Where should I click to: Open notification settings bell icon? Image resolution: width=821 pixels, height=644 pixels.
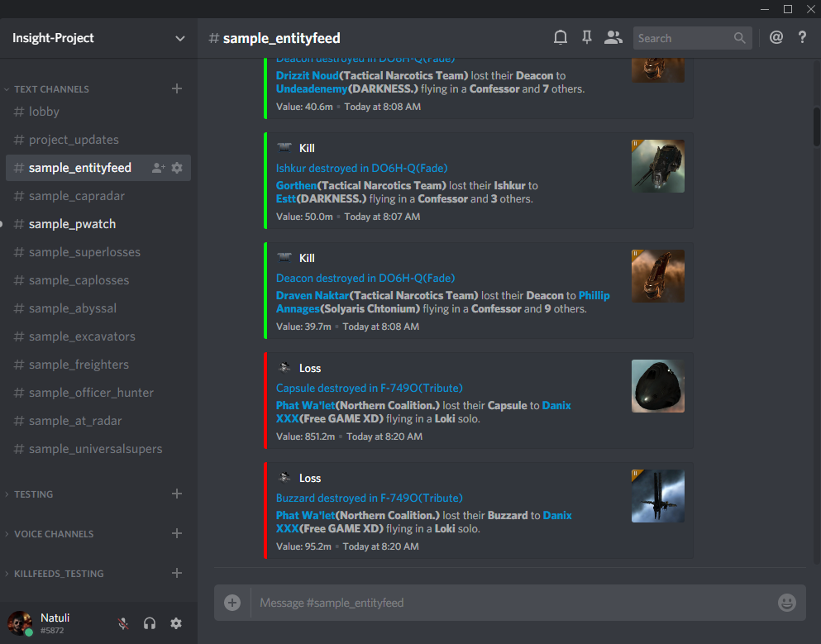point(561,38)
